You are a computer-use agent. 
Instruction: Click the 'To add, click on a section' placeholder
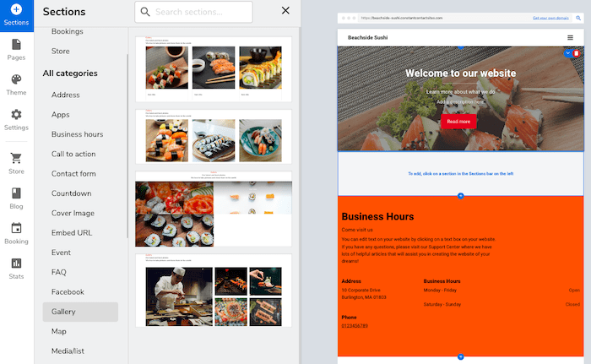point(461,173)
